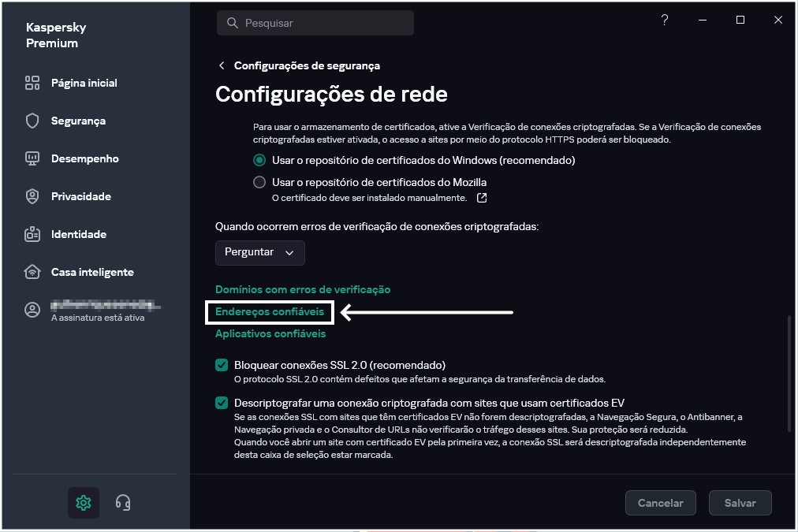Viewport: 798px width, 532px height.
Task: Click the Casa inteligente icon
Action: pos(32,272)
